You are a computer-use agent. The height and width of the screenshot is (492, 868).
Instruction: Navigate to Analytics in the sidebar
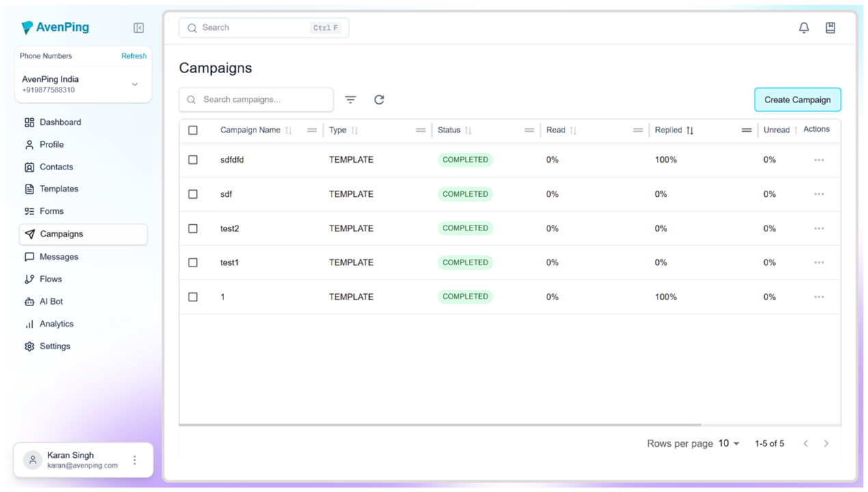pos(56,324)
